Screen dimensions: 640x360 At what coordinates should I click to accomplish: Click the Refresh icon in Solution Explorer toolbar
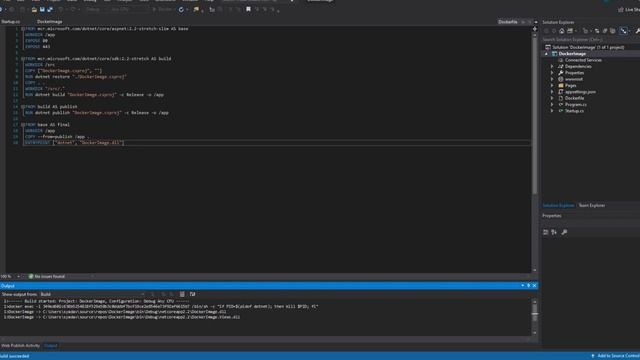pyautogui.click(x=605, y=31)
